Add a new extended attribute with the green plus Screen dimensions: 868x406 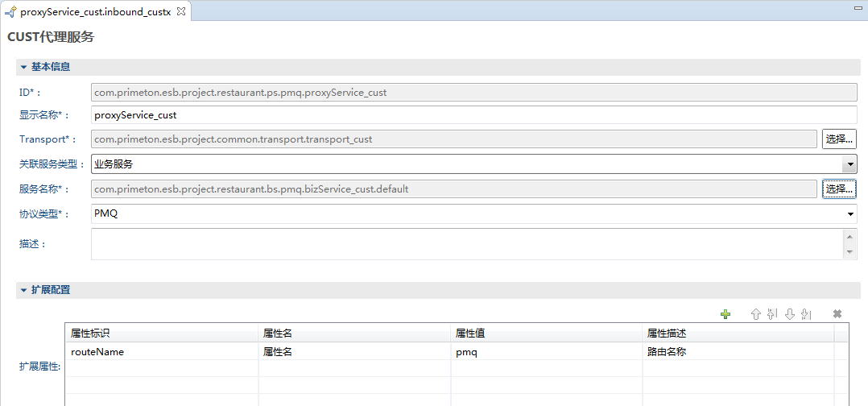725,314
